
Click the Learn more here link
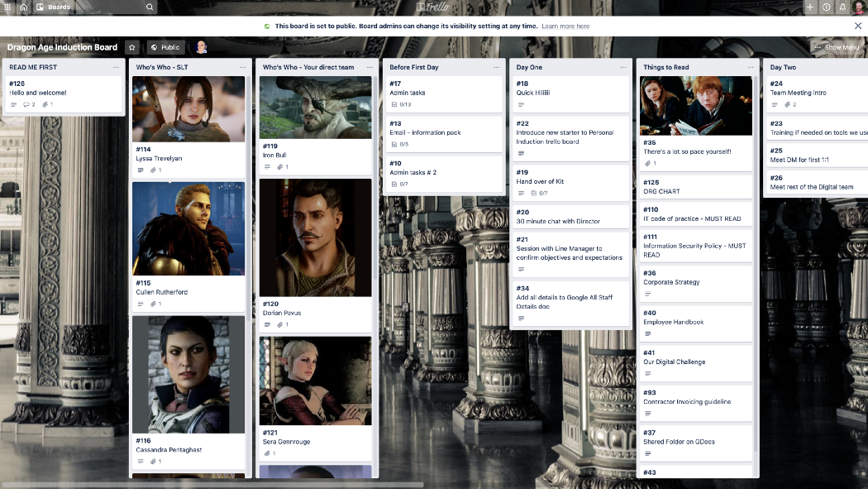pos(565,26)
